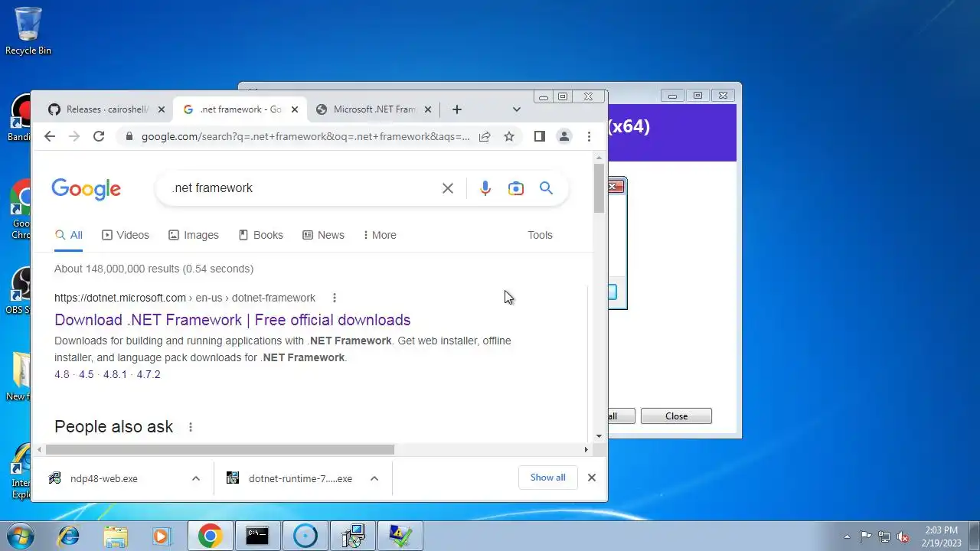
Task: Open the More search filter dropdown
Action: point(380,235)
